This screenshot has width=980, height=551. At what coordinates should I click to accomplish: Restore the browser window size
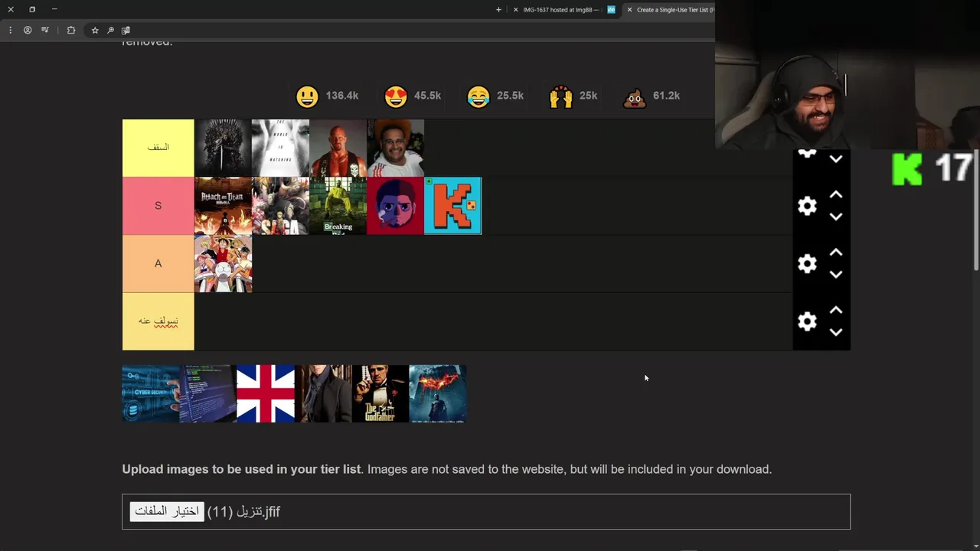(32, 9)
